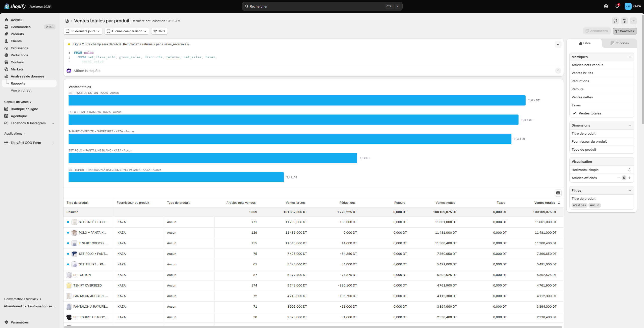
Task: Click the reports breadcrumb document icon
Action: pyautogui.click(x=67, y=21)
